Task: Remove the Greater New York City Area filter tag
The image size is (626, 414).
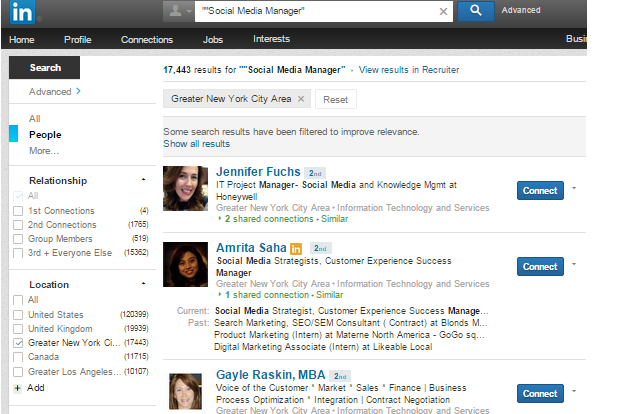Action: pos(301,99)
